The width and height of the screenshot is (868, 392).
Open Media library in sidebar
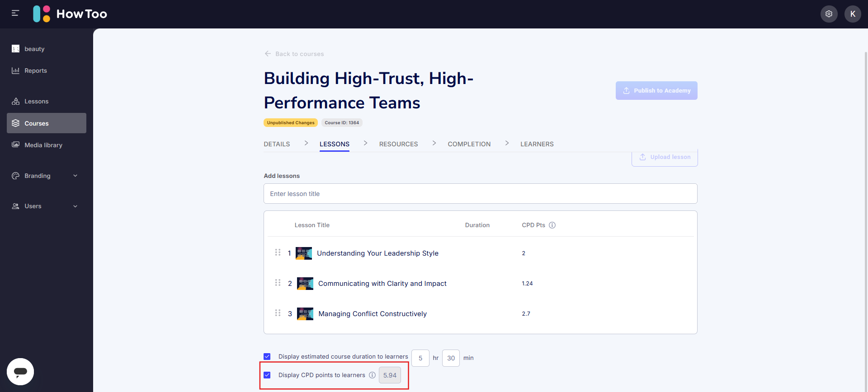(43, 145)
